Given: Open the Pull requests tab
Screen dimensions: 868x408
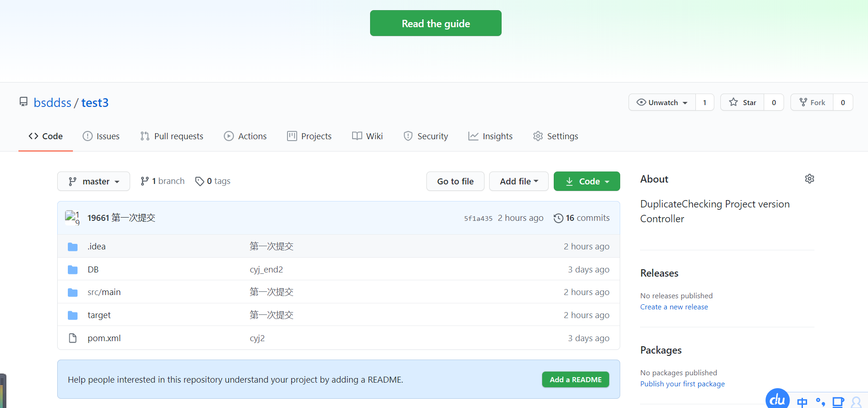Looking at the screenshot, I should click(x=172, y=136).
